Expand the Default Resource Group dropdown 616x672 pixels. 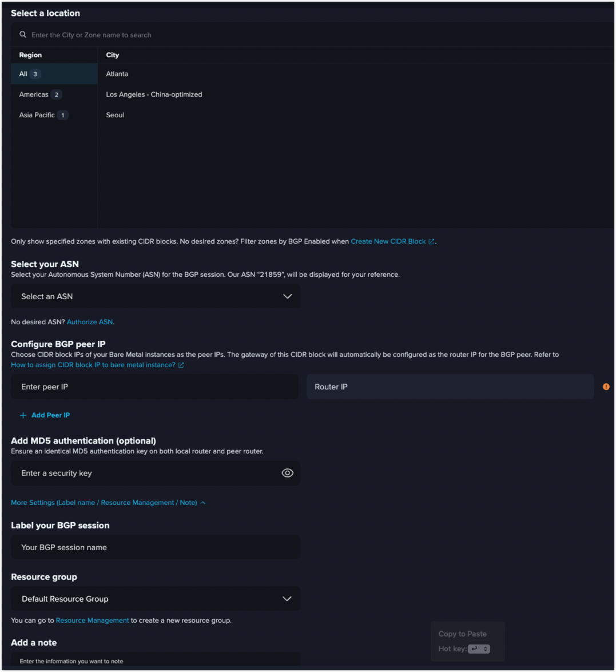[x=156, y=599]
